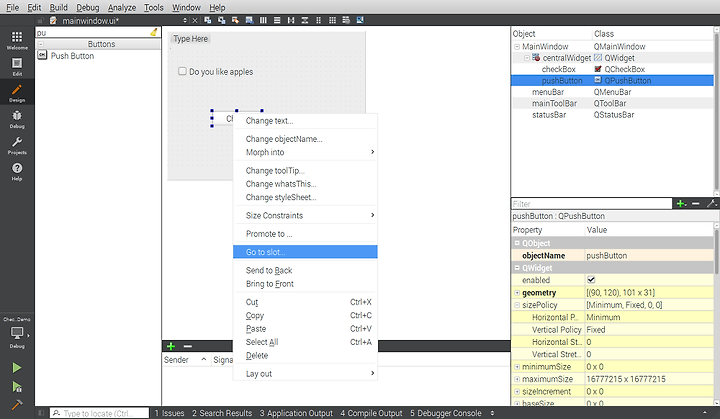
Task: Toggle 'Do you like apples' checkbox
Action: [x=182, y=71]
